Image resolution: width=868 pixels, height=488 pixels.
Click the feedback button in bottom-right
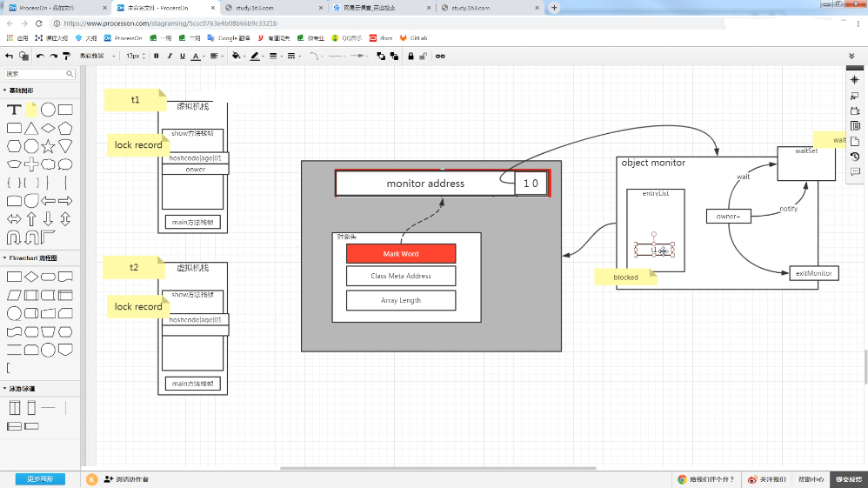tap(849, 479)
